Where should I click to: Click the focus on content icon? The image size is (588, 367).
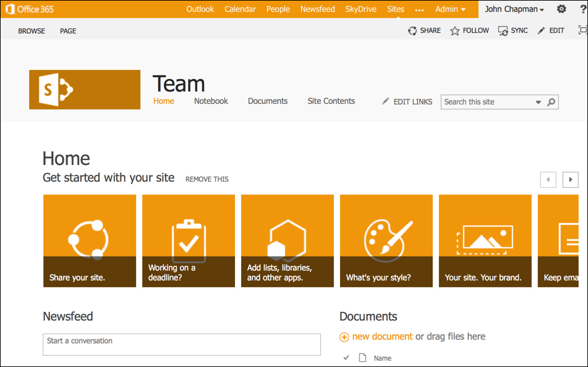[x=582, y=30]
